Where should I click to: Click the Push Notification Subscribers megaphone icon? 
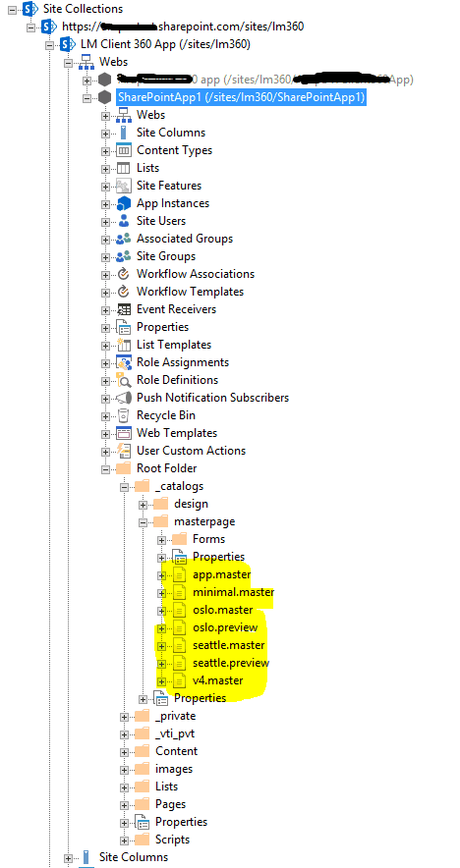123,398
